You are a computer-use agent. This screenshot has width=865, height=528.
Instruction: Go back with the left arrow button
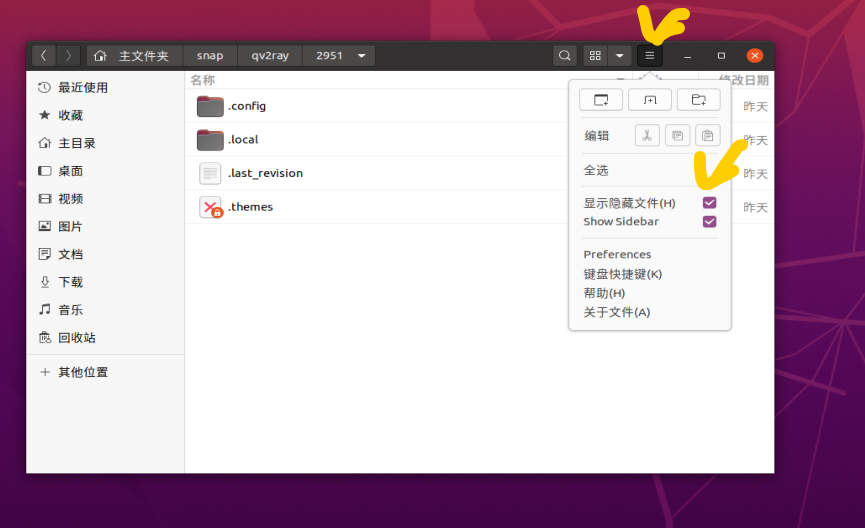click(44, 56)
